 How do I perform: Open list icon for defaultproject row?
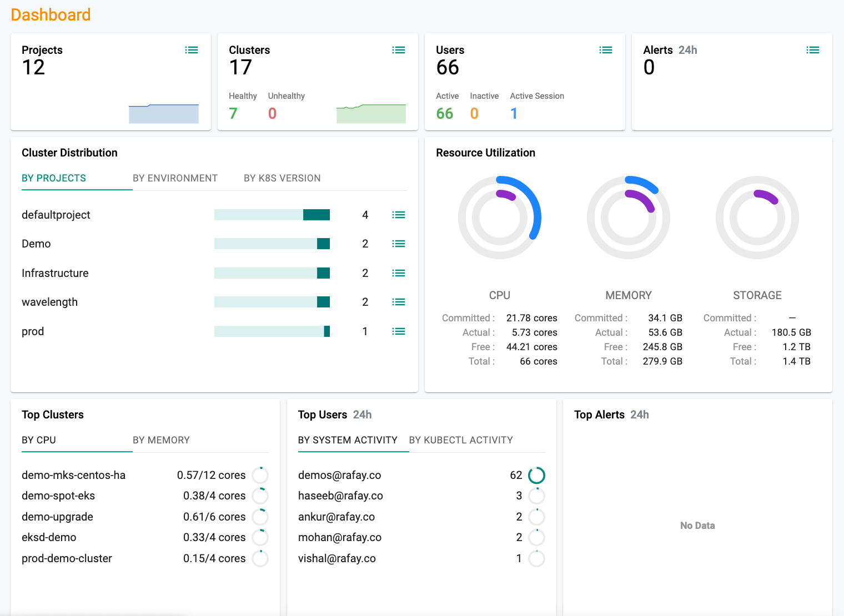(399, 215)
